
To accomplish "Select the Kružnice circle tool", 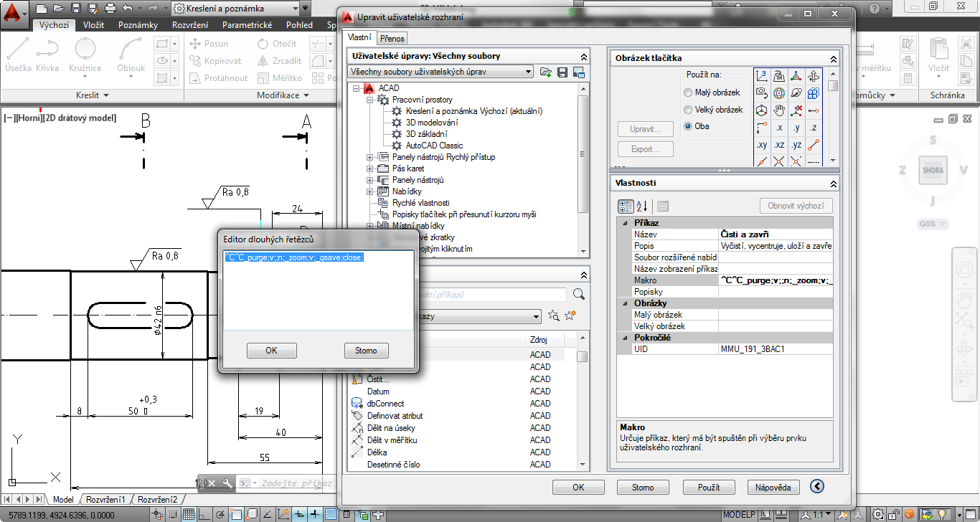I will [x=85, y=56].
